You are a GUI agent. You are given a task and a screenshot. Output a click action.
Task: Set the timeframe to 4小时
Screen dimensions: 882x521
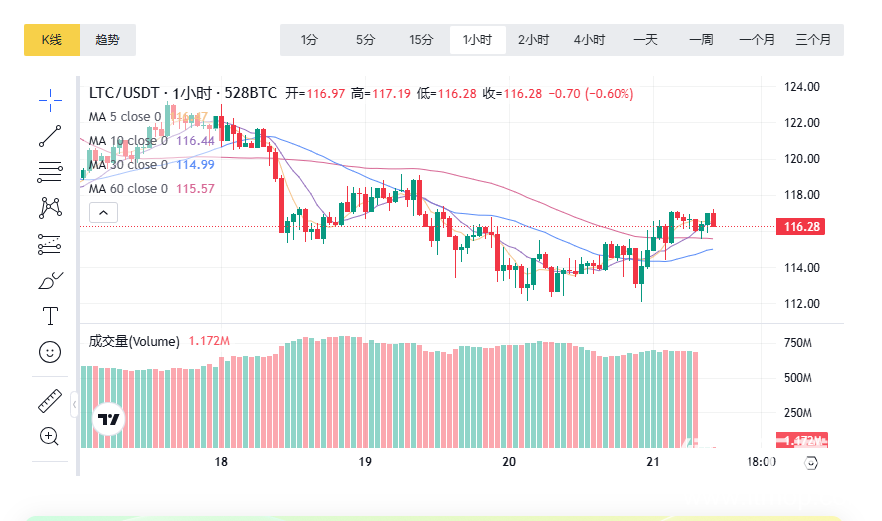click(589, 40)
